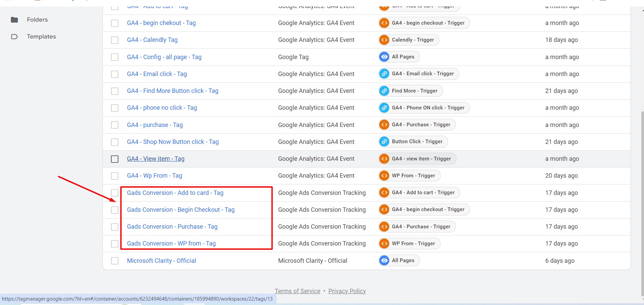The image size is (644, 305).
Task: Select checkbox for Microsoft Clarity - Official
Action: click(x=115, y=261)
